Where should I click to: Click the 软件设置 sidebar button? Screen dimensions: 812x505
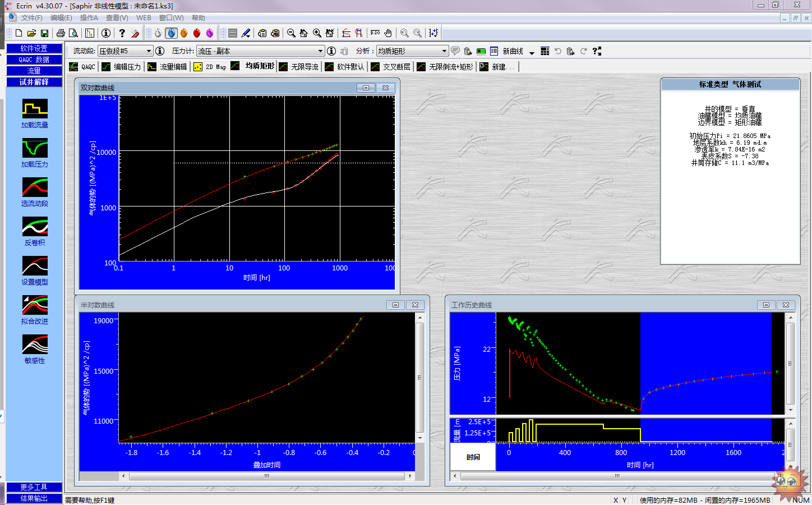pos(34,48)
